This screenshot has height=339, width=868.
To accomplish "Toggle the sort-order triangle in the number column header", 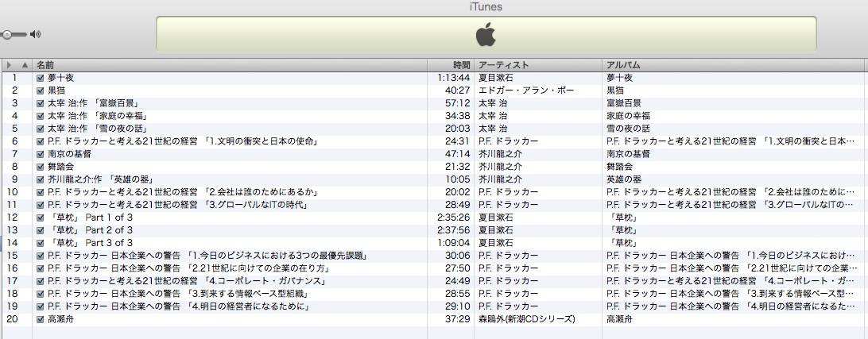I will 25,65.
